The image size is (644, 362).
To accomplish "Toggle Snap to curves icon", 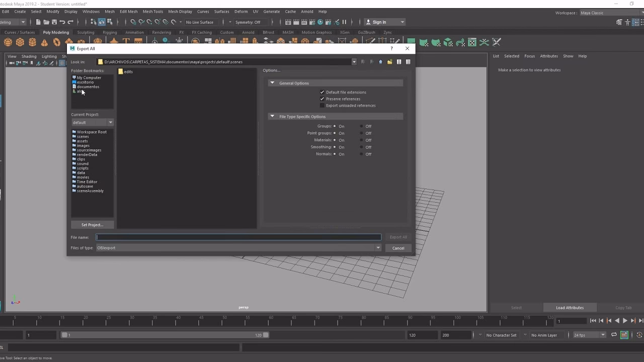I will tap(141, 22).
